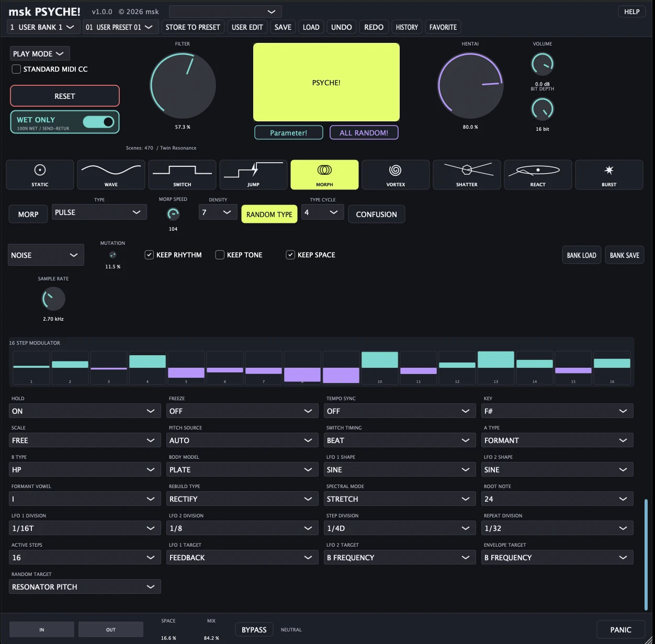
Task: Open the TYPE dropdown showing PULSE
Action: click(99, 212)
